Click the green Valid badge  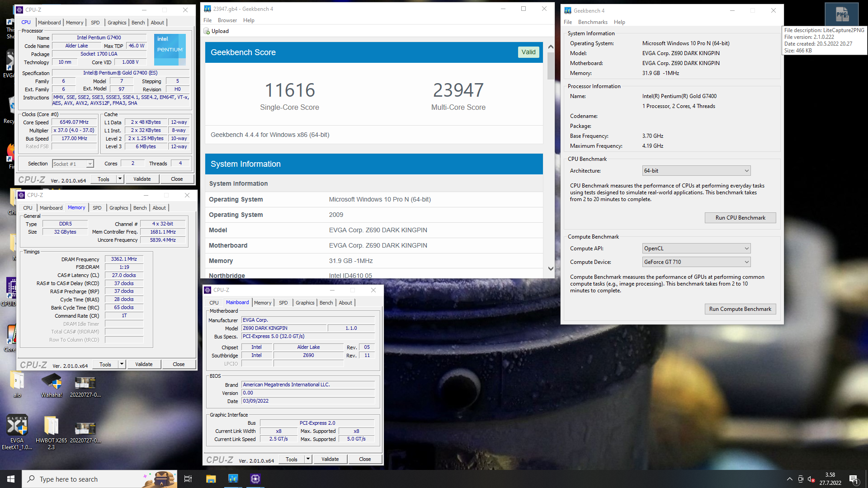click(x=528, y=52)
